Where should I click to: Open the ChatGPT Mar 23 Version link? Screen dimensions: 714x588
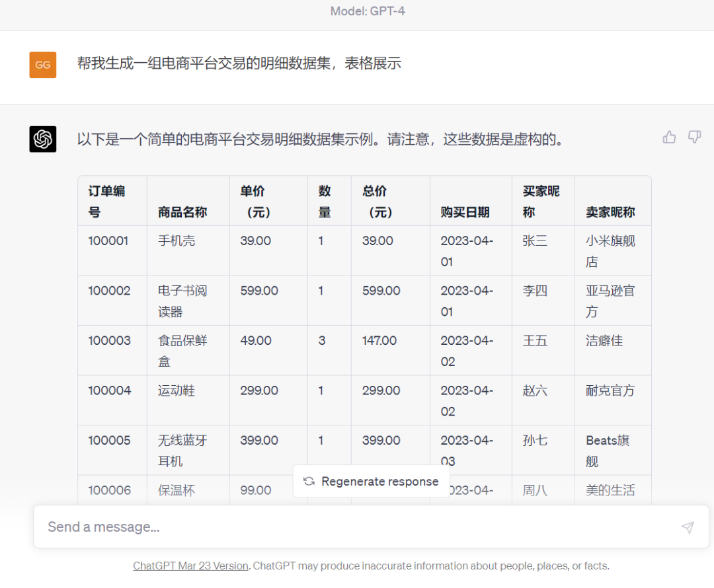click(x=190, y=566)
